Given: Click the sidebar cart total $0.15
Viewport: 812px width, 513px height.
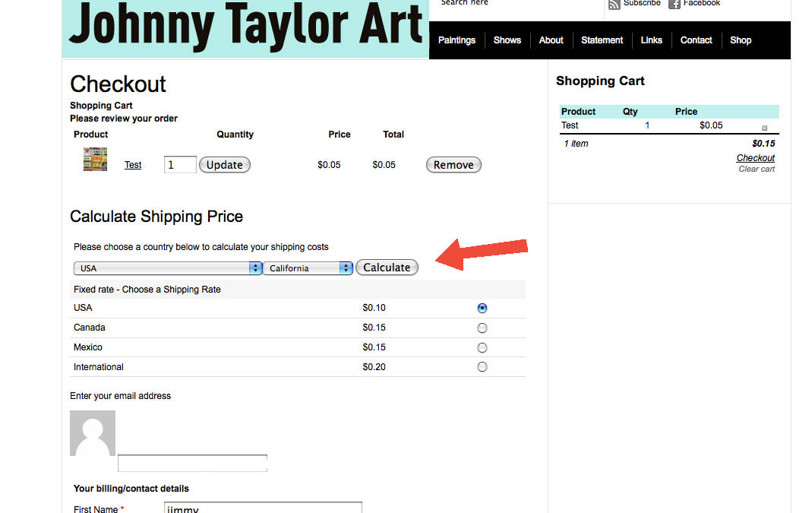Looking at the screenshot, I should pyautogui.click(x=763, y=144).
